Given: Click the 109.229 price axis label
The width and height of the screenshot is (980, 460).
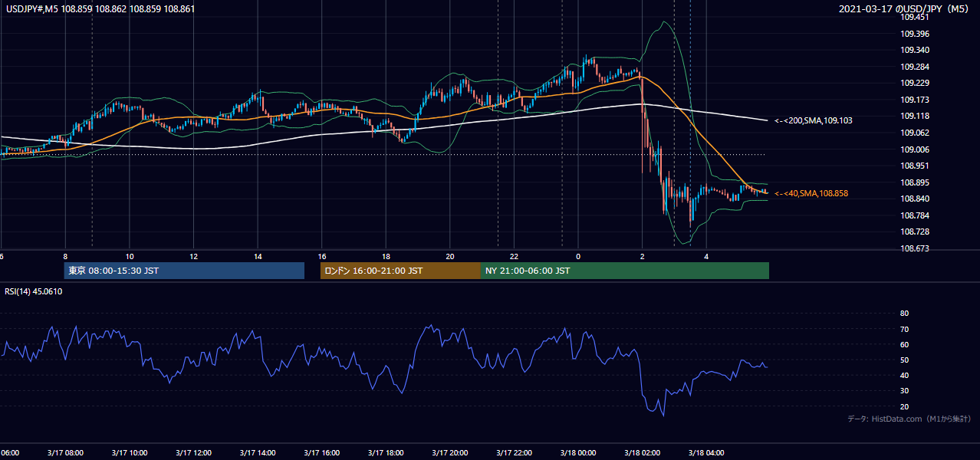Looking at the screenshot, I should [915, 83].
